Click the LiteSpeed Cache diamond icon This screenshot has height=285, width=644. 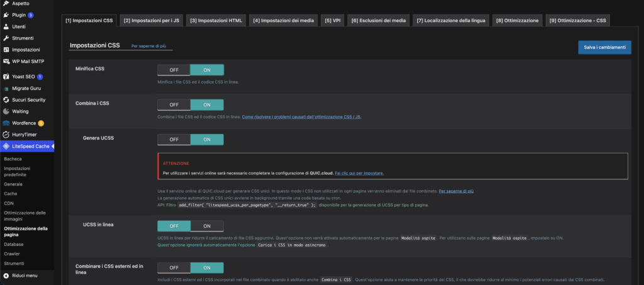[x=6, y=146]
